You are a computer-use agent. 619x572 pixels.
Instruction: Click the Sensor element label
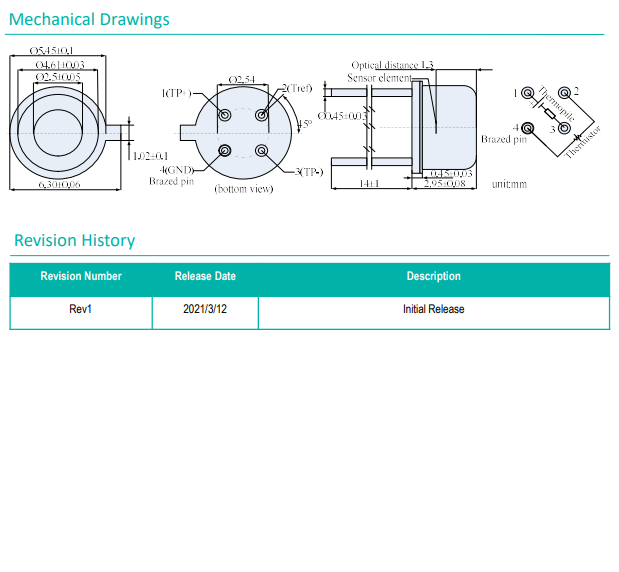[x=378, y=78]
